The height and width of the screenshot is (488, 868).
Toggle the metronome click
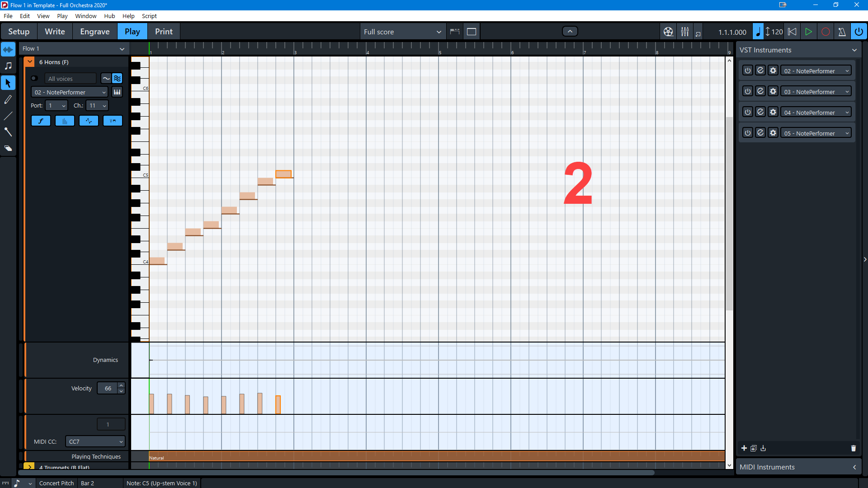(842, 32)
